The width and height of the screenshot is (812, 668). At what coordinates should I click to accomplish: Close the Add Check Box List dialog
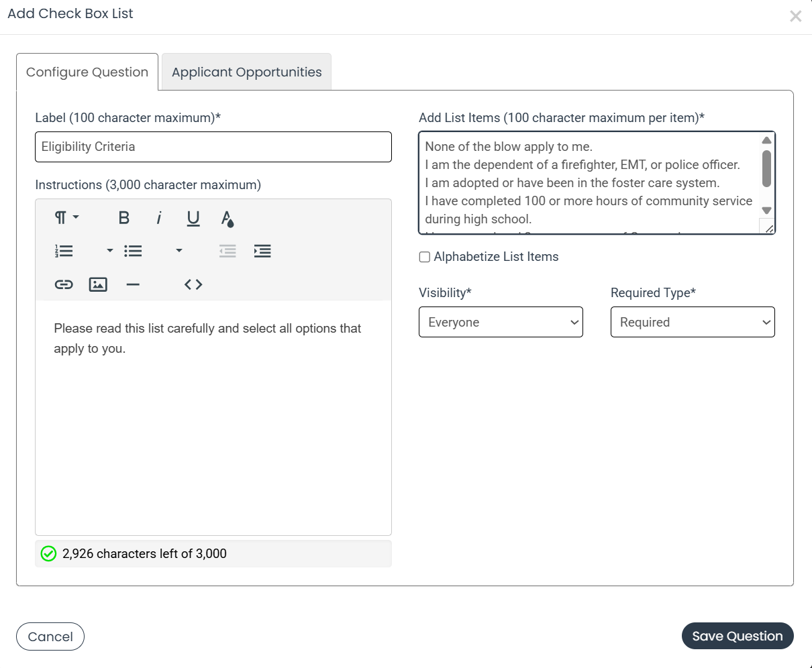(x=795, y=16)
